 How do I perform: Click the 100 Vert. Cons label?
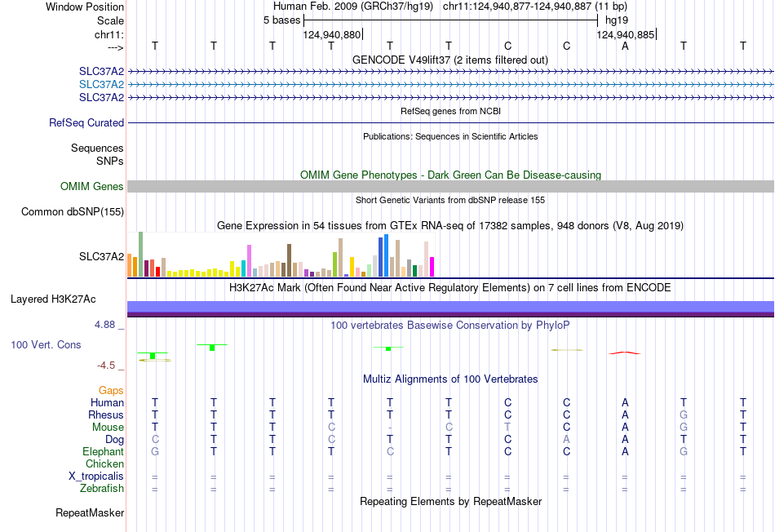click(46, 344)
